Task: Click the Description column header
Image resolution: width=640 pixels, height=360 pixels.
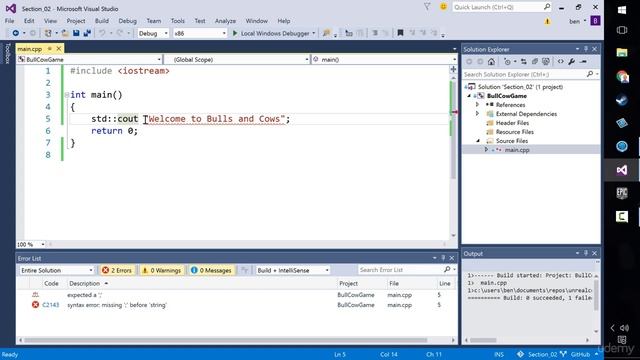Action: pos(84,283)
